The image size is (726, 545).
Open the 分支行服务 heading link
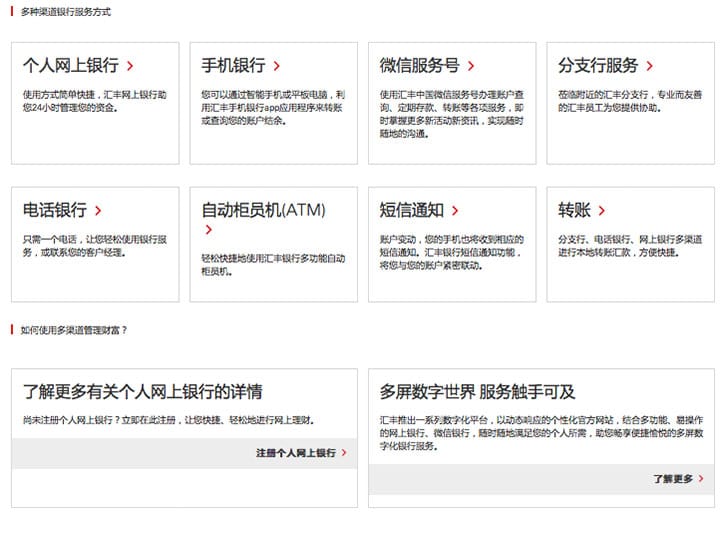point(598,65)
